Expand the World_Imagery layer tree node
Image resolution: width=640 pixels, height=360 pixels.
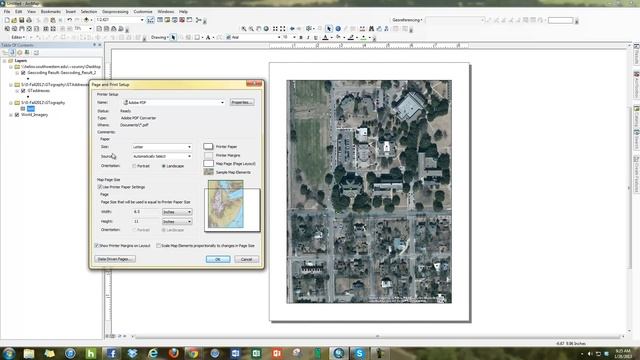11,115
